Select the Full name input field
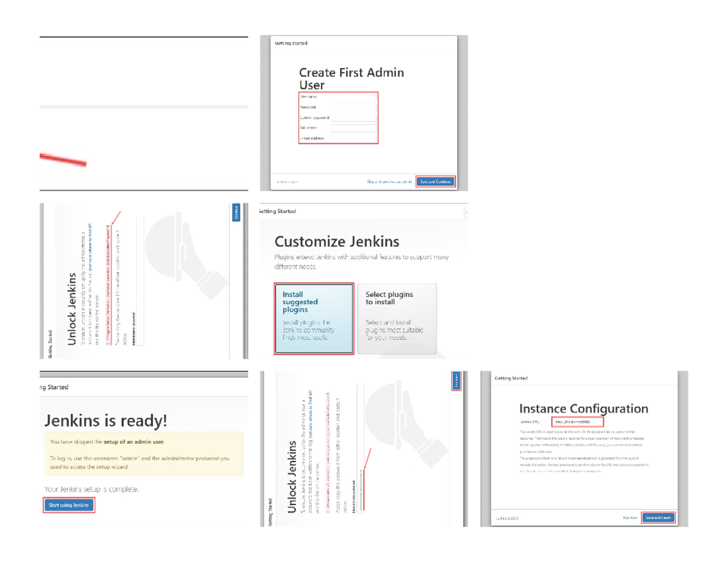This screenshot has height=562, width=728. [354, 128]
